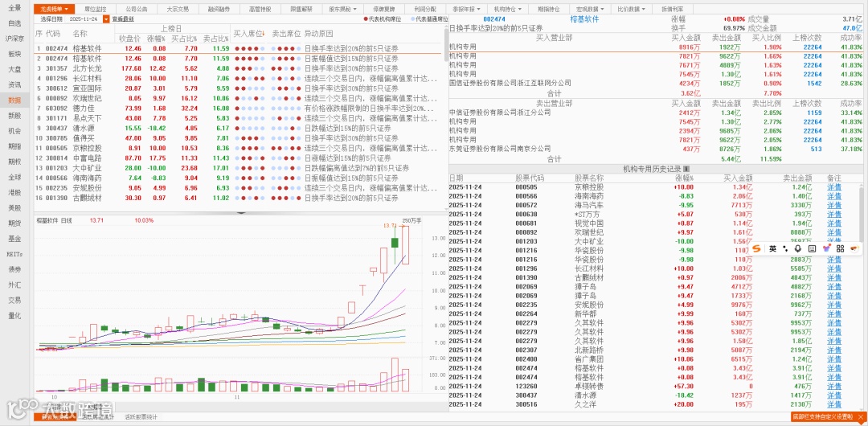Click the Sogou skin shirt icon
This screenshot has height=426, width=868.
pyautogui.click(x=826, y=248)
